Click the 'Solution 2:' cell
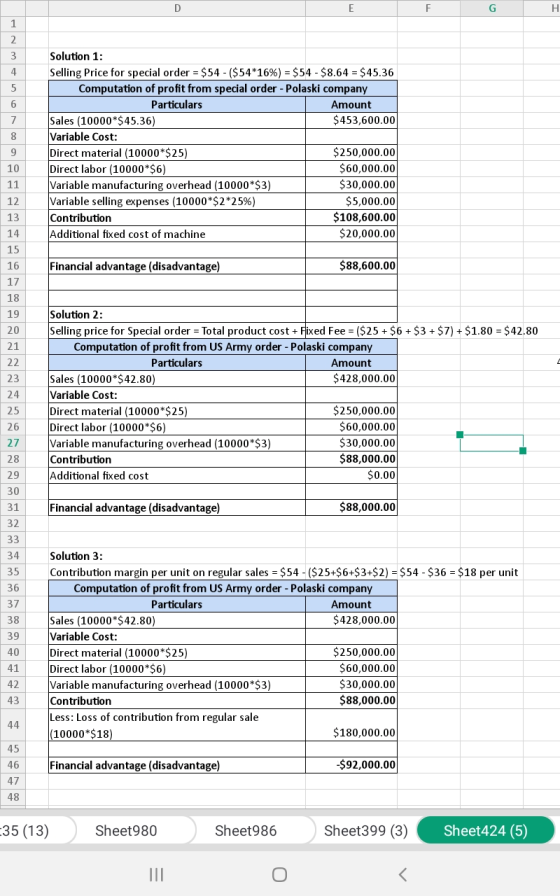The width and height of the screenshot is (560, 896). pos(177,314)
